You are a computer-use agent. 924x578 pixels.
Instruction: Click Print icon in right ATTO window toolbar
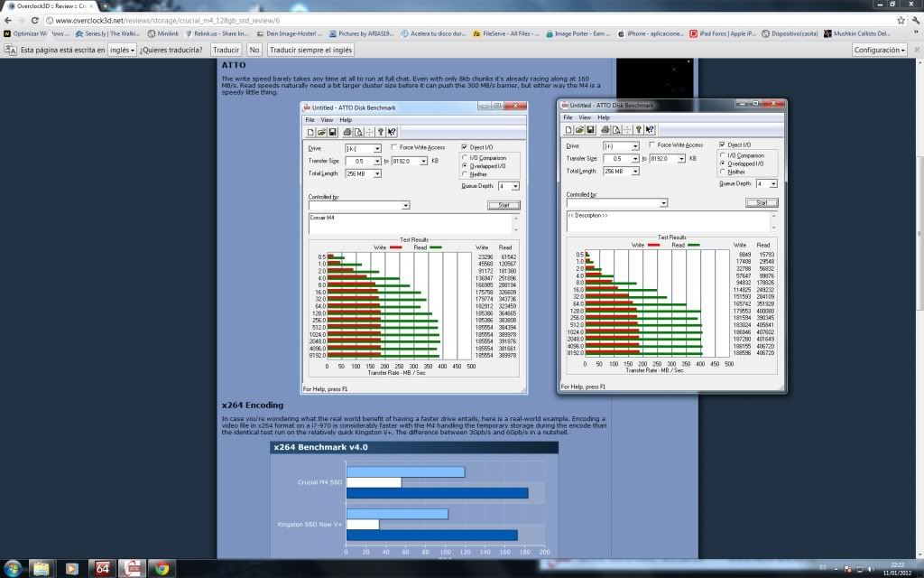click(605, 130)
